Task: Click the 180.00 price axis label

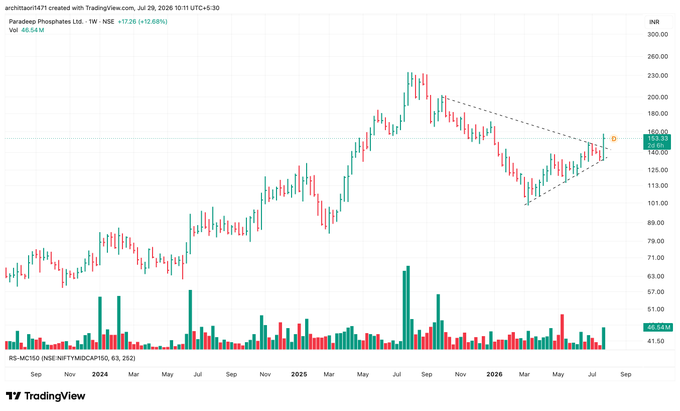Action: pos(657,114)
